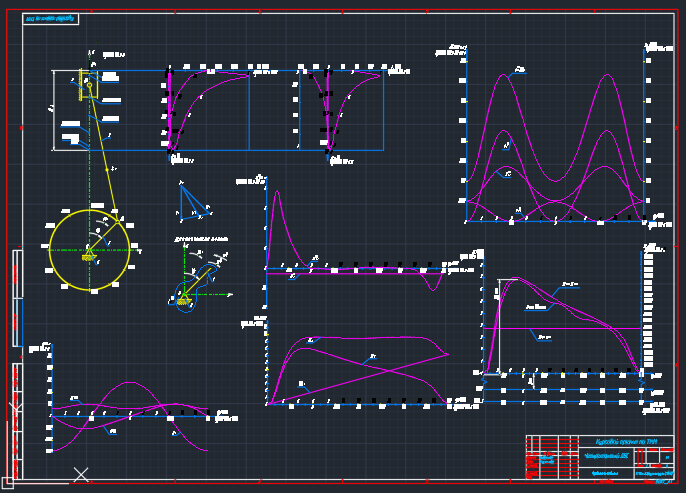Click the cyan text label box at top-left
This screenshot has height=493, width=686.
pyautogui.click(x=50, y=19)
